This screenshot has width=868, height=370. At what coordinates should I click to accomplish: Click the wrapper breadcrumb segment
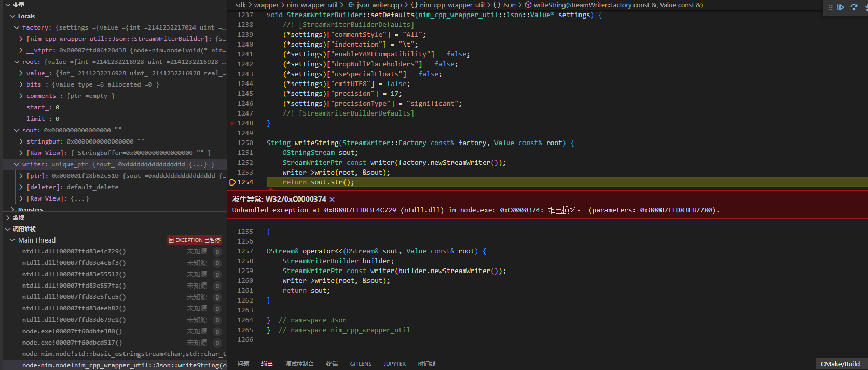(266, 5)
